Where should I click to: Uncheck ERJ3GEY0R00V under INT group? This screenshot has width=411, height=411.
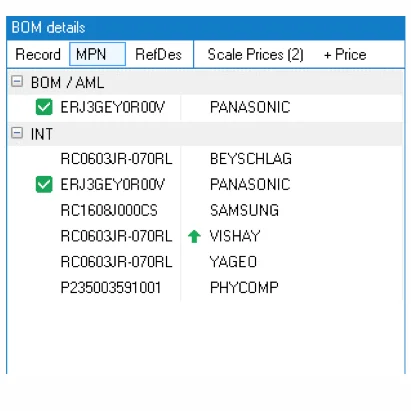44,184
